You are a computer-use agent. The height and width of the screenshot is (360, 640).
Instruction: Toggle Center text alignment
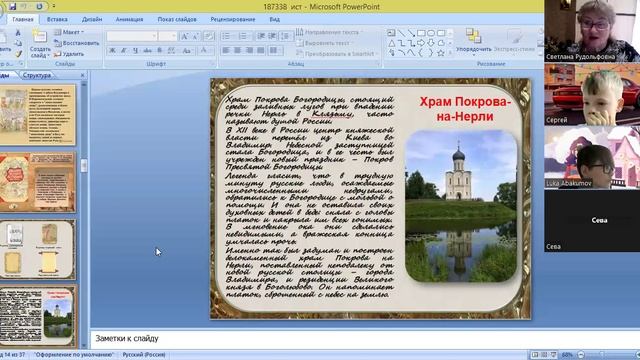[237, 50]
